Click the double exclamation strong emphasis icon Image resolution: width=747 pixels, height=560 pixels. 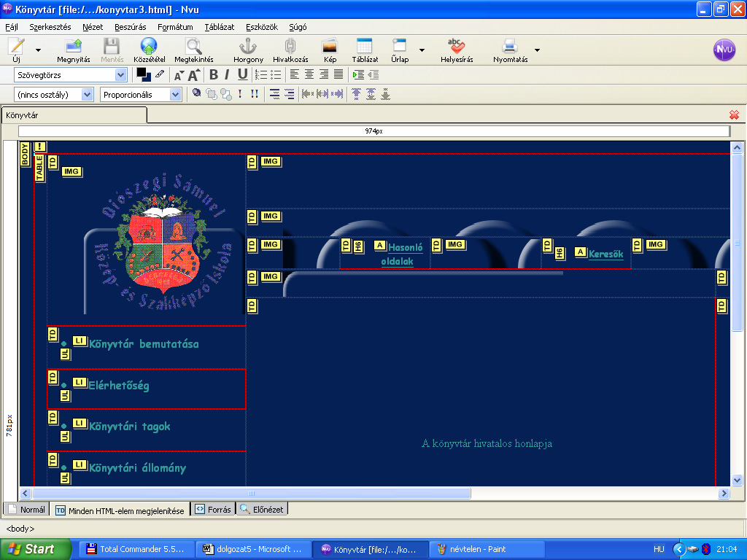(255, 94)
